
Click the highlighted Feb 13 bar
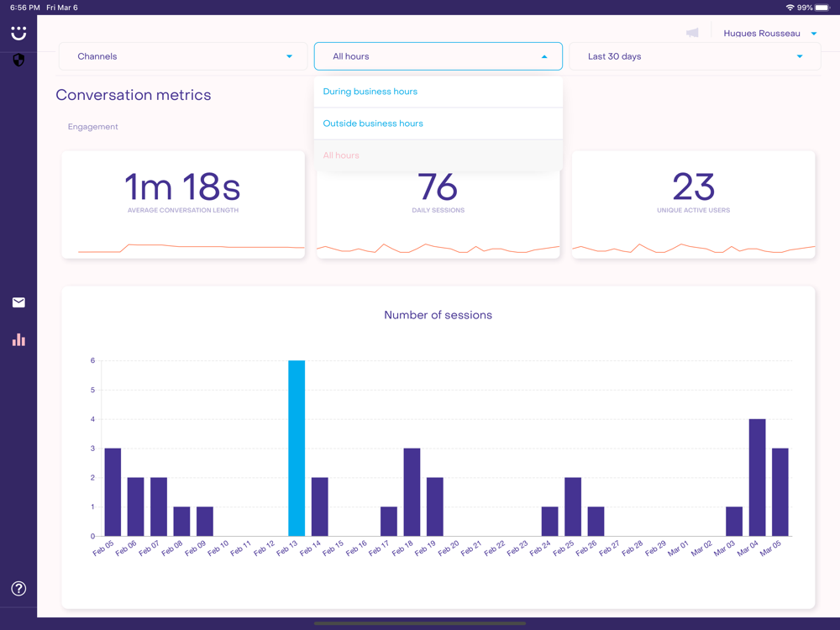(297, 448)
